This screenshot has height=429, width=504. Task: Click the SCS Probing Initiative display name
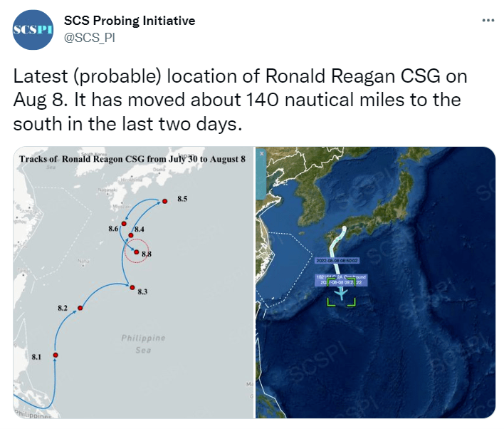click(x=130, y=21)
